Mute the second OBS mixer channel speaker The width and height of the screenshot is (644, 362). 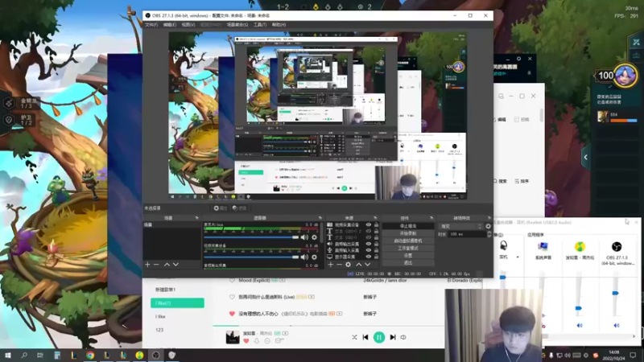pyautogui.click(x=304, y=257)
